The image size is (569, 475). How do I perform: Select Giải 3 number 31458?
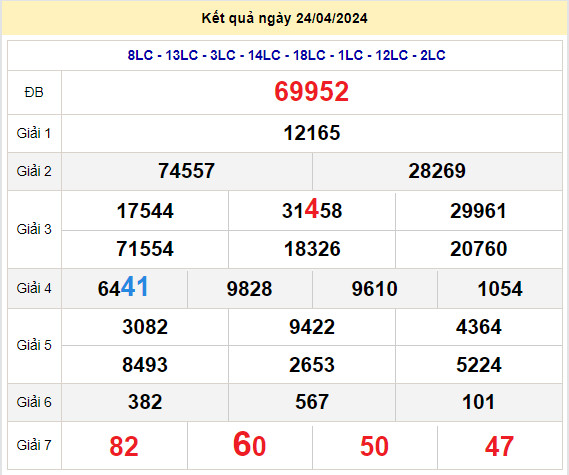coord(312,210)
